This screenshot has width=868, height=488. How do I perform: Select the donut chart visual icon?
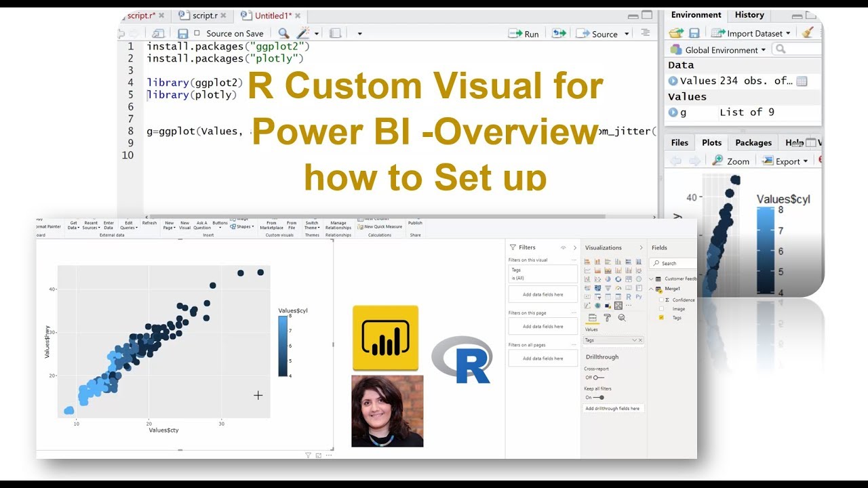(x=618, y=279)
